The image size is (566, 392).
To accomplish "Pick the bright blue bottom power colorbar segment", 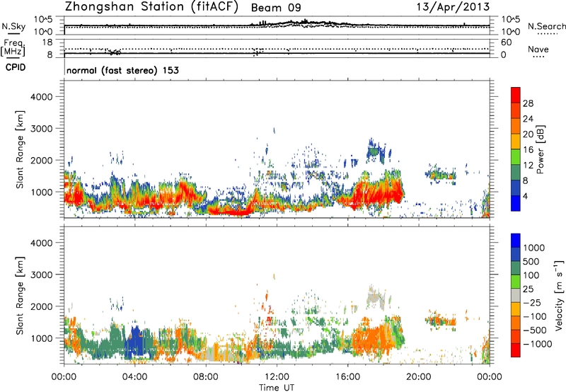I will (516, 204).
